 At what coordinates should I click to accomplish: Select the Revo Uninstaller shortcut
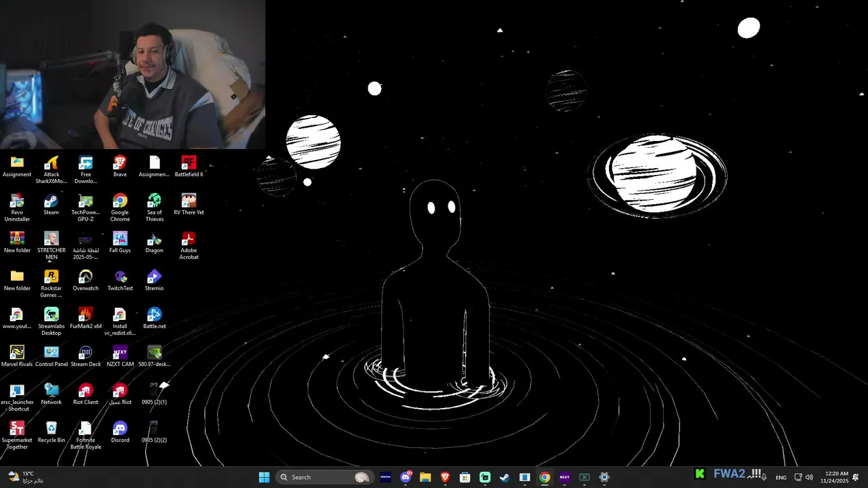[x=17, y=208]
